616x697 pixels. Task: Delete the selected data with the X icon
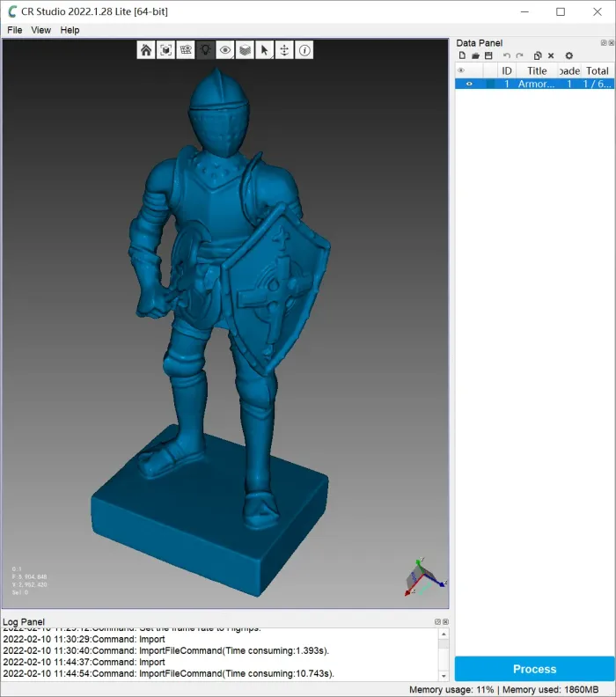551,55
